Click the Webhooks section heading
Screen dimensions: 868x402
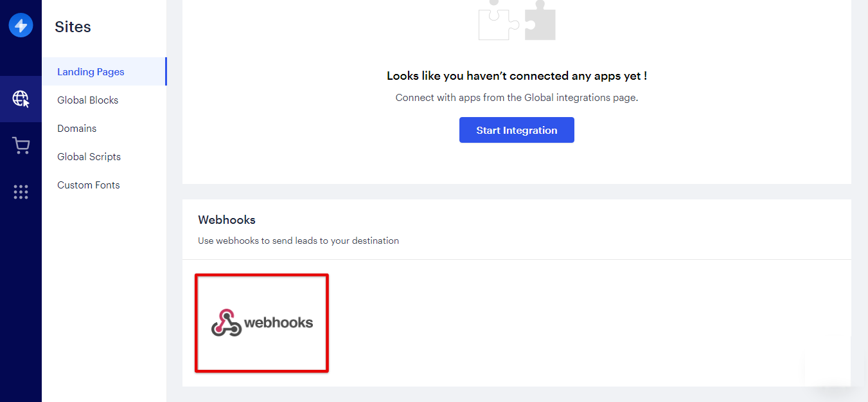(x=227, y=220)
